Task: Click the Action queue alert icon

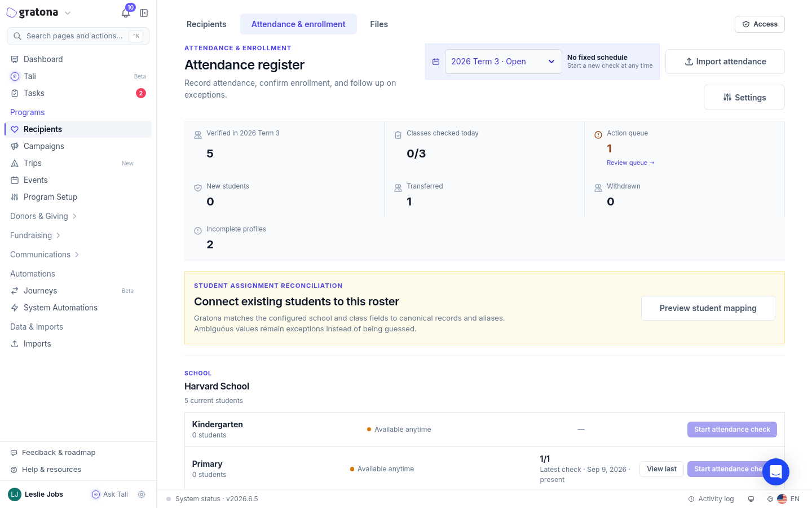Action: [x=598, y=135]
